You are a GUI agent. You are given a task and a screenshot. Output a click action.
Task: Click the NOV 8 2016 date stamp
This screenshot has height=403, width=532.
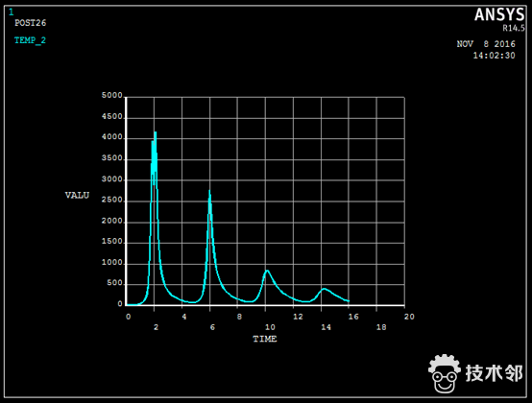pyautogui.click(x=486, y=44)
